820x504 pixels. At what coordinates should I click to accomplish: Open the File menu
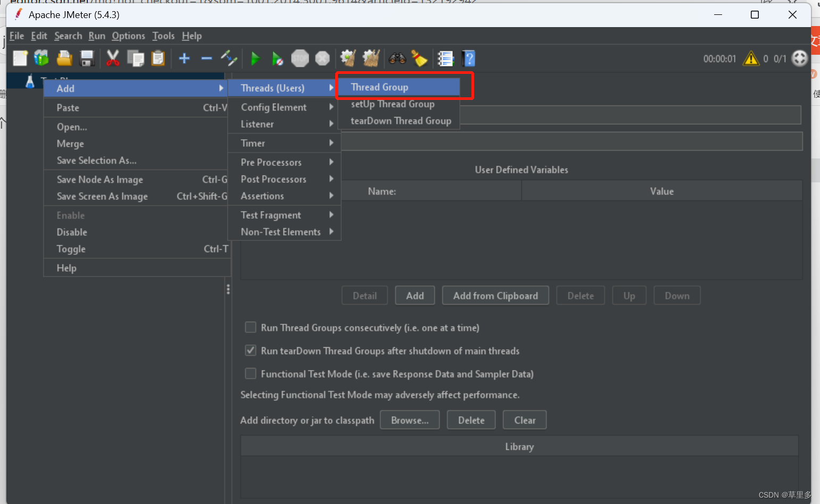(16, 36)
